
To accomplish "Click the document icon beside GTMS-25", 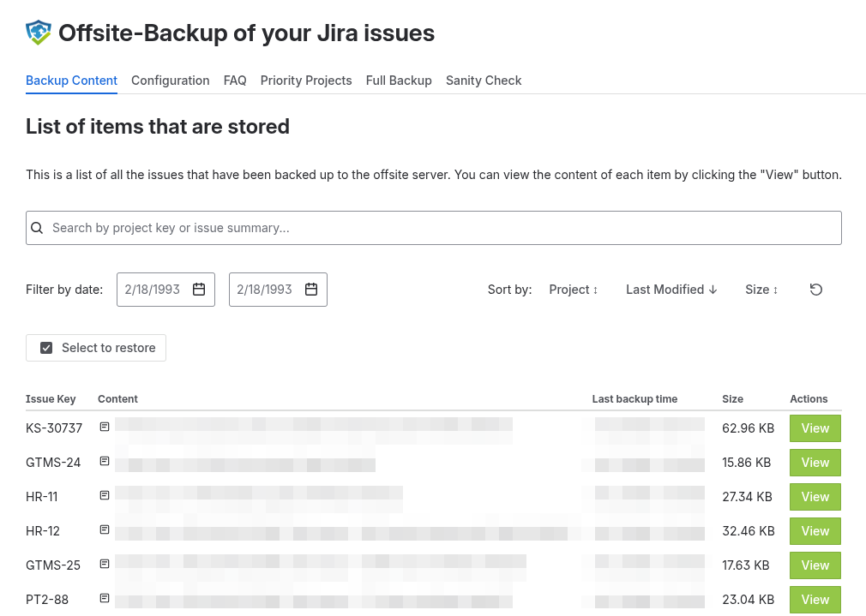I will (x=104, y=562).
